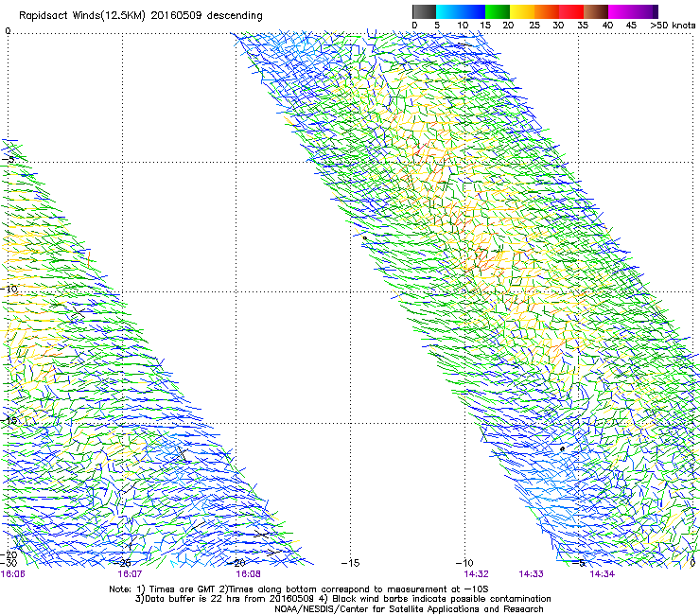Click the brown 35-40 knots legend color segment
This screenshot has height=615, width=700.
click(x=596, y=11)
